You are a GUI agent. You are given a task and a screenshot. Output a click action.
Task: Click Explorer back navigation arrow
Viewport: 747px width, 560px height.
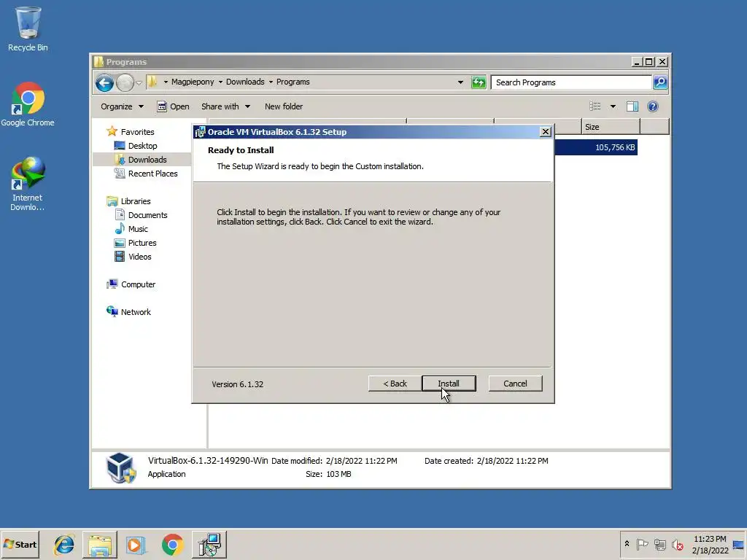click(104, 83)
